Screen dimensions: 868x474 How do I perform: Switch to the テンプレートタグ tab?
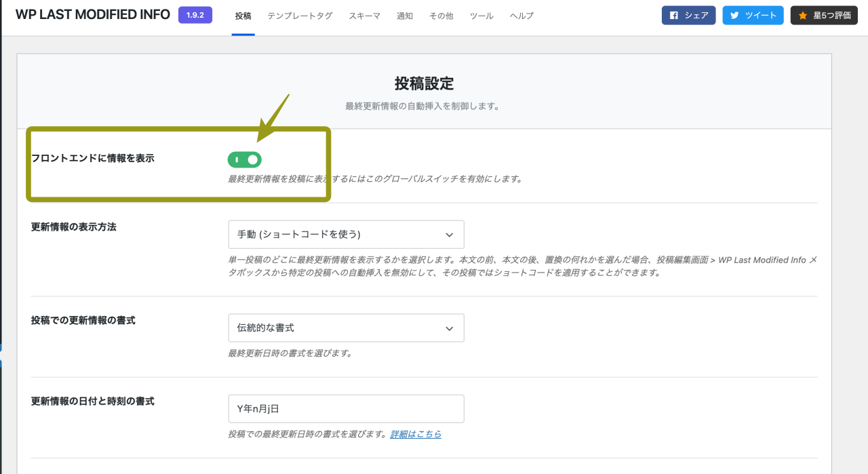coord(300,16)
